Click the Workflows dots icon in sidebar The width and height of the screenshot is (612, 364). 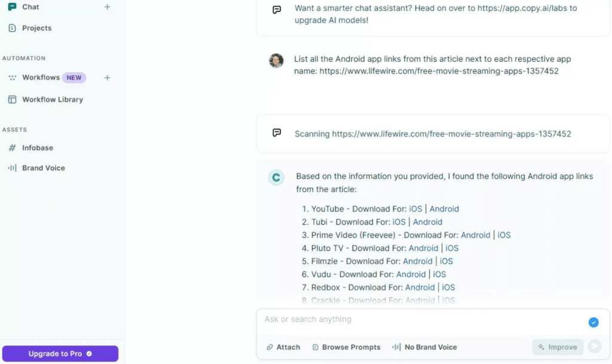click(13, 77)
